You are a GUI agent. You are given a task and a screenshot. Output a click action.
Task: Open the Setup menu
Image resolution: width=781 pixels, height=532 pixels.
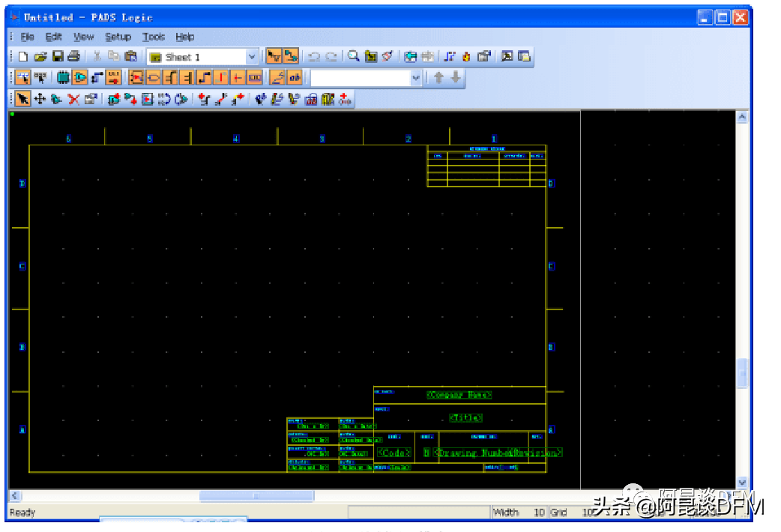tap(118, 37)
